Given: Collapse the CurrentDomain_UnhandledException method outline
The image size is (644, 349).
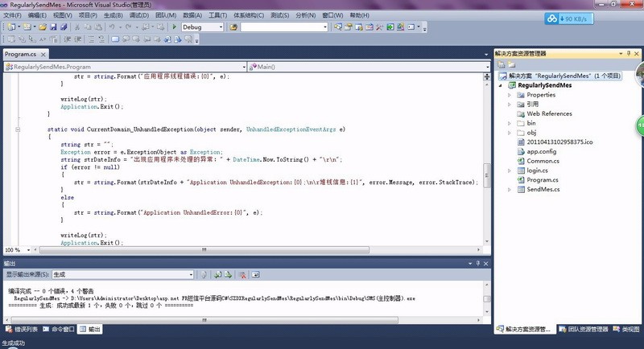Looking at the screenshot, I should [x=18, y=129].
